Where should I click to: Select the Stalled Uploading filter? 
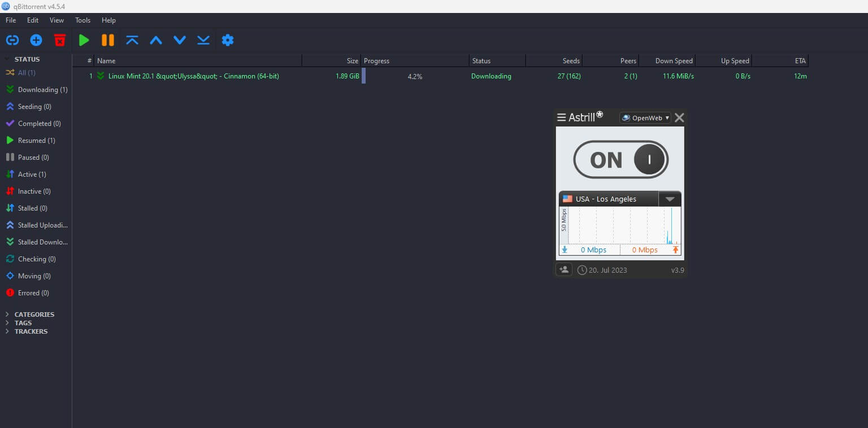[36, 225]
